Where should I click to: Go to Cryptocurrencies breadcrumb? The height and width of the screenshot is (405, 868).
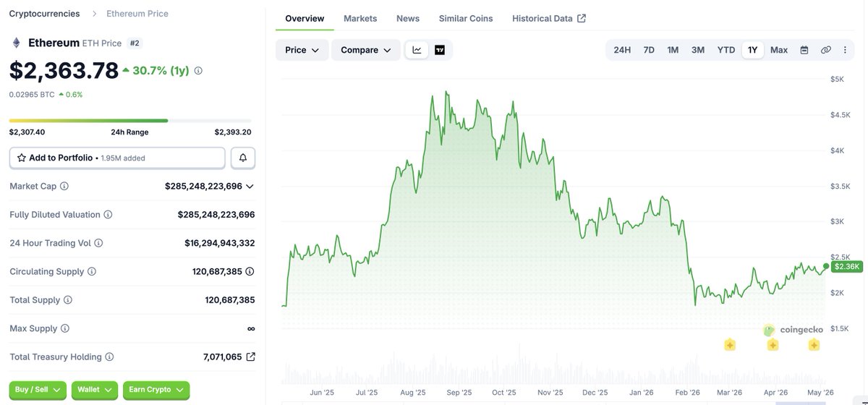[45, 14]
